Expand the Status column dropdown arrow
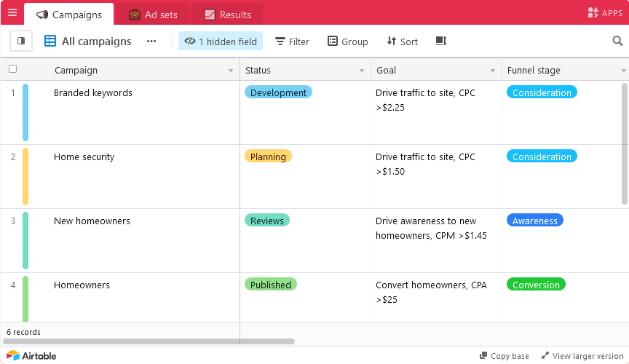The image size is (629, 364). point(362,71)
